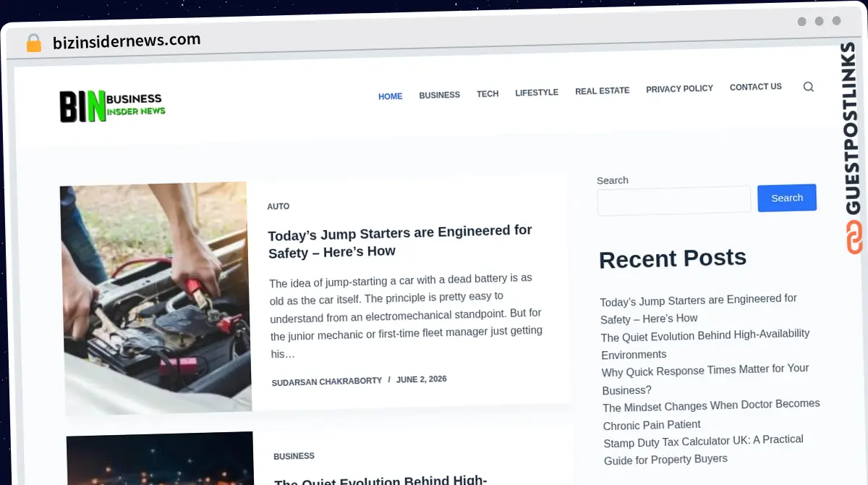Image resolution: width=868 pixels, height=485 pixels.
Task: Open recent post Stamp Duty Tax Calculator UK
Action: click(704, 450)
